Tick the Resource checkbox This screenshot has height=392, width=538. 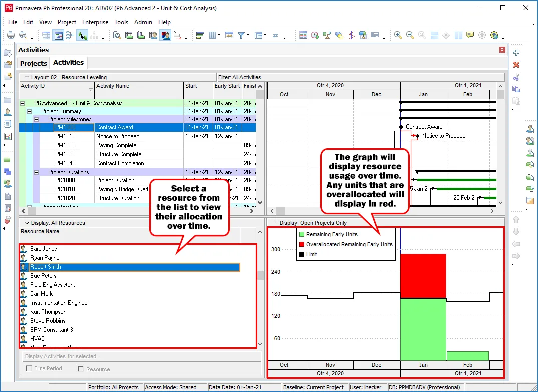81,369
